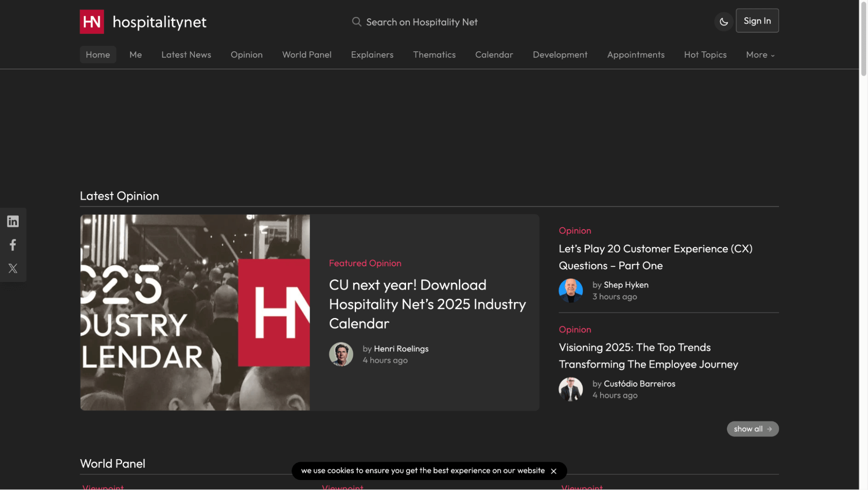Viewport: 868px width, 490px height.
Task: Click the page vertical scrollbar
Action: pyautogui.click(x=863, y=39)
